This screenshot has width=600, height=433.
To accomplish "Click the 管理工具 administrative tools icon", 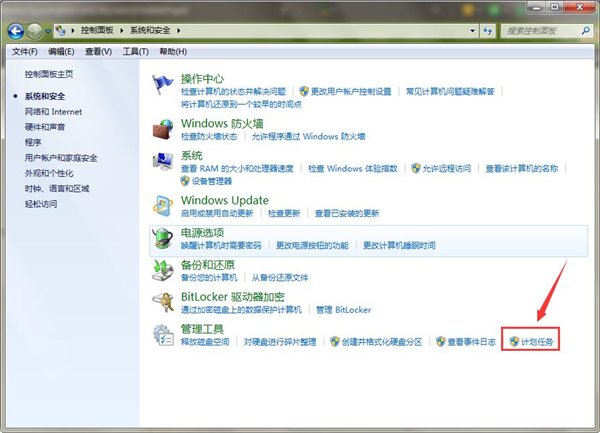I will [163, 335].
